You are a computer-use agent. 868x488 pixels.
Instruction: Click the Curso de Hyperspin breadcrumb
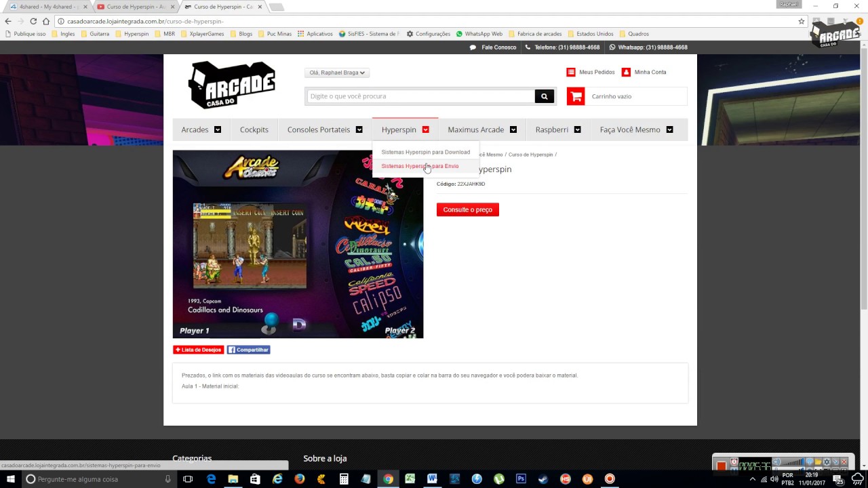click(531, 155)
